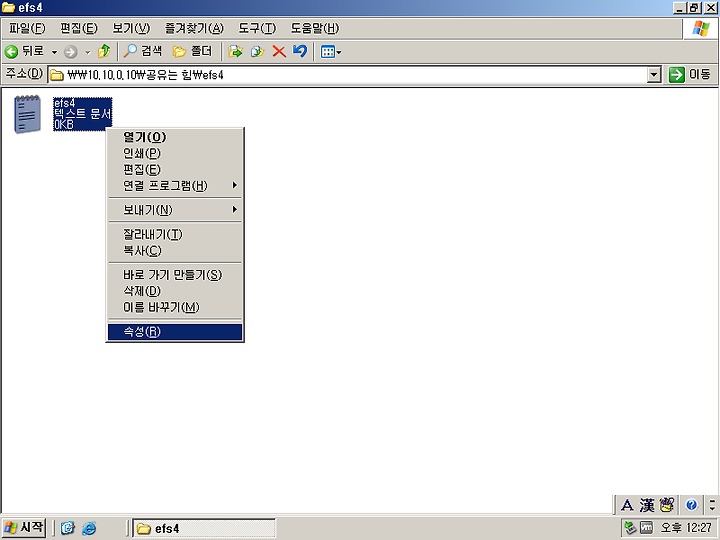Screen dimensions: 720x540
Task: Click network connection tray icon
Action: pyautogui.click(x=630, y=528)
